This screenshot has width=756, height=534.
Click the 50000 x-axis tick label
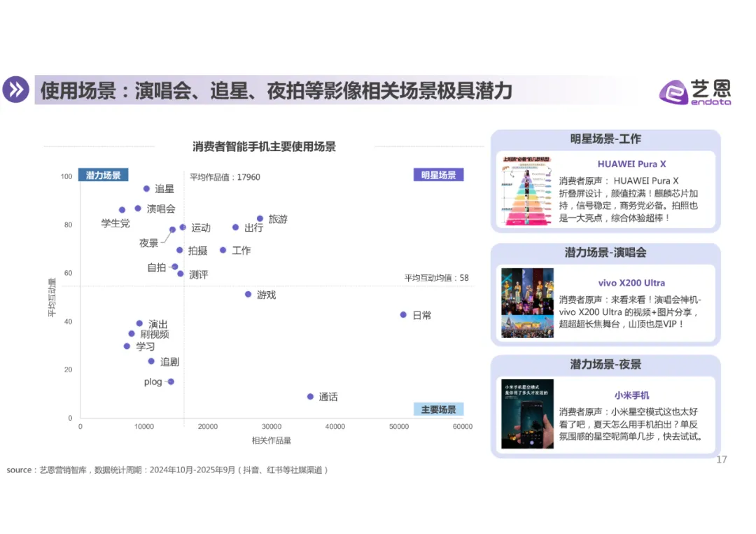pyautogui.click(x=399, y=426)
